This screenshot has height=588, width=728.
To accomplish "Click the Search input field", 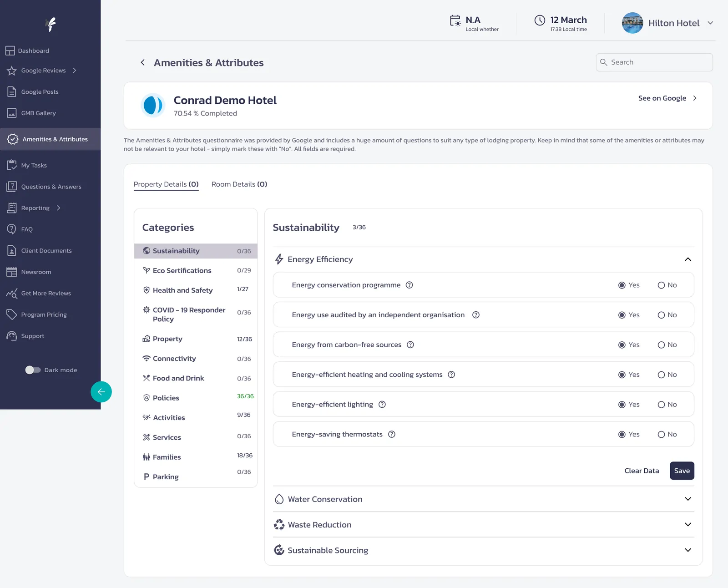I will [654, 62].
